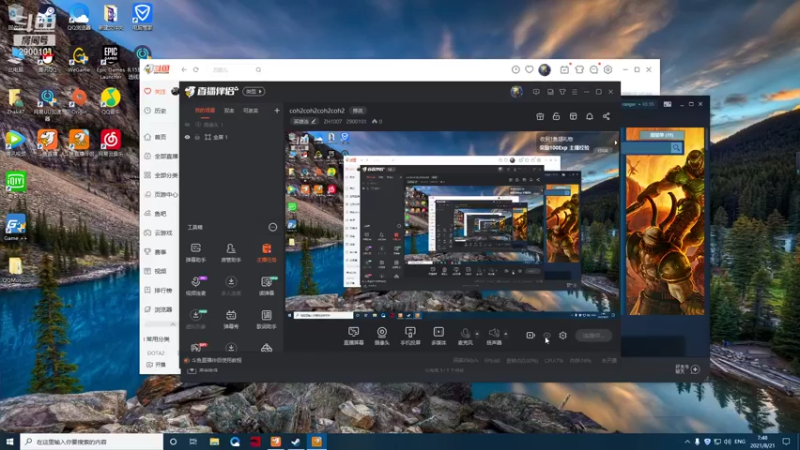The width and height of the screenshot is (800, 450).
Task: Mute the 麦克风 microphone
Action: [x=465, y=336]
